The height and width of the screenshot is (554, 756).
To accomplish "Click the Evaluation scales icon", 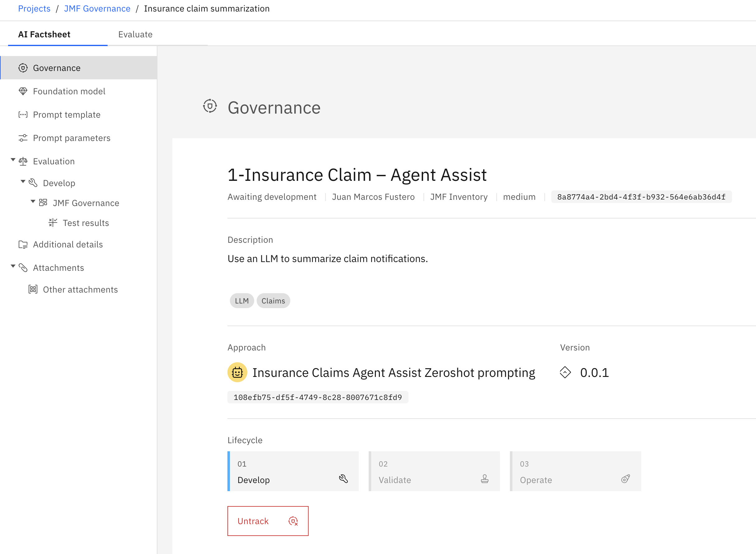I will (23, 161).
